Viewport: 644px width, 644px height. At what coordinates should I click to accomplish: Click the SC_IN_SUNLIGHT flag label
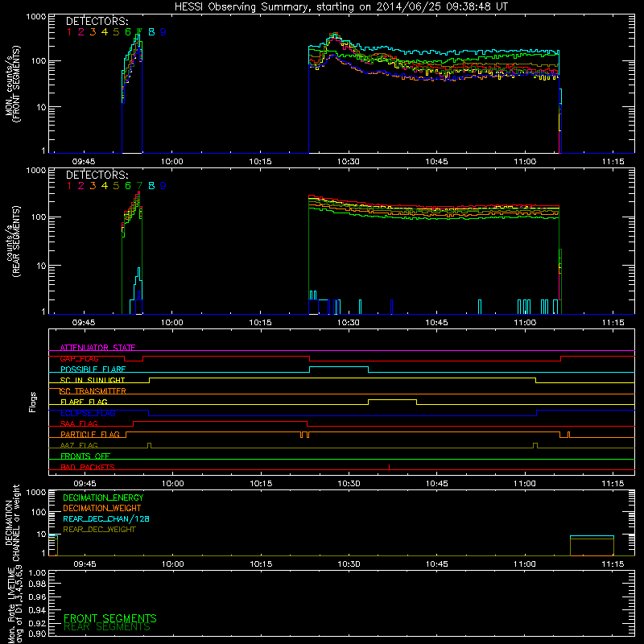[93, 380]
